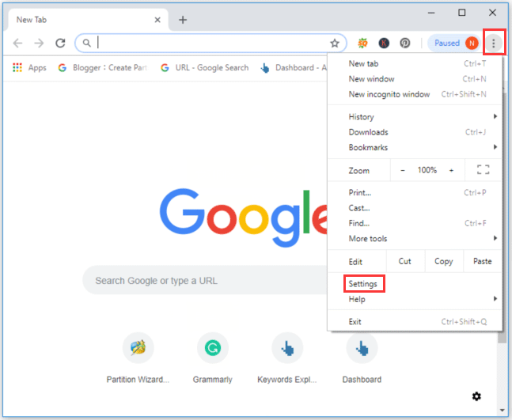The image size is (512, 420).
Task: Open Partition Wizard shortcut tile
Action: click(138, 358)
